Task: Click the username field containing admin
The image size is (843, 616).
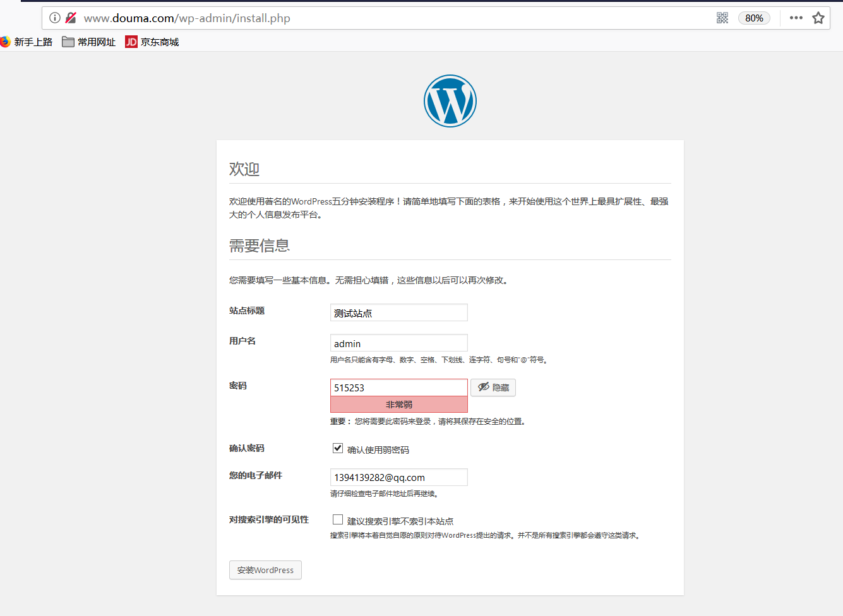Action: coord(399,343)
